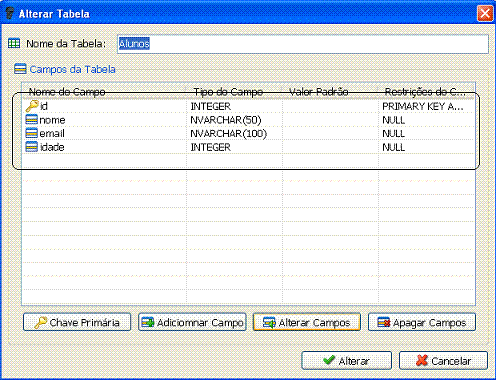The width and height of the screenshot is (496, 380).
Task: Click the app icon in the title bar
Action: pos(10,13)
